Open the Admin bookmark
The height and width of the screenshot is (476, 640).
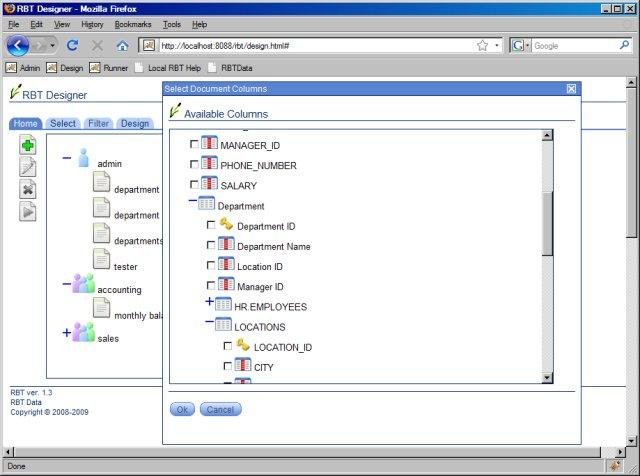pyautogui.click(x=23, y=68)
